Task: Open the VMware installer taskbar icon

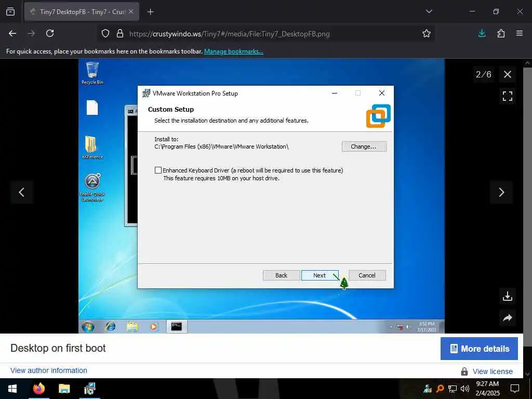Action: tap(89, 389)
